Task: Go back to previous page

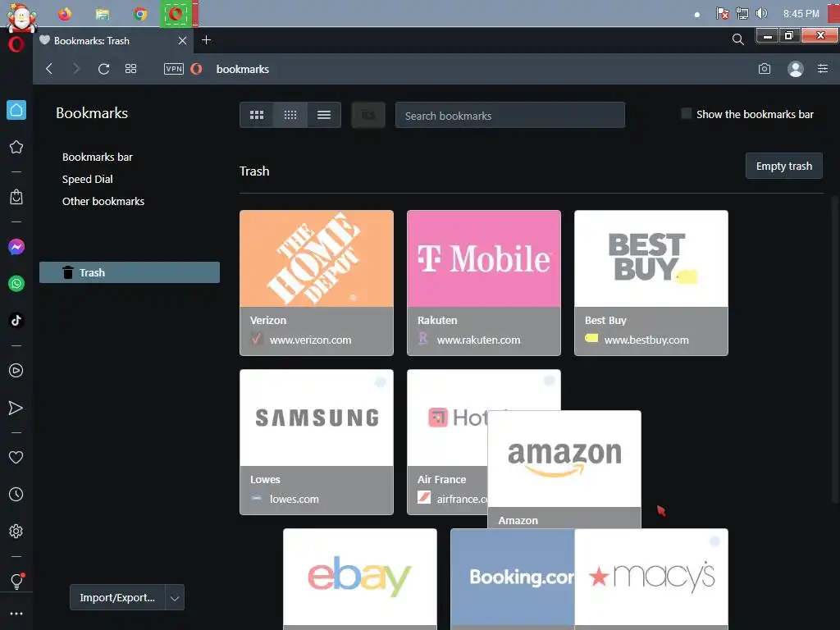Action: tap(49, 69)
